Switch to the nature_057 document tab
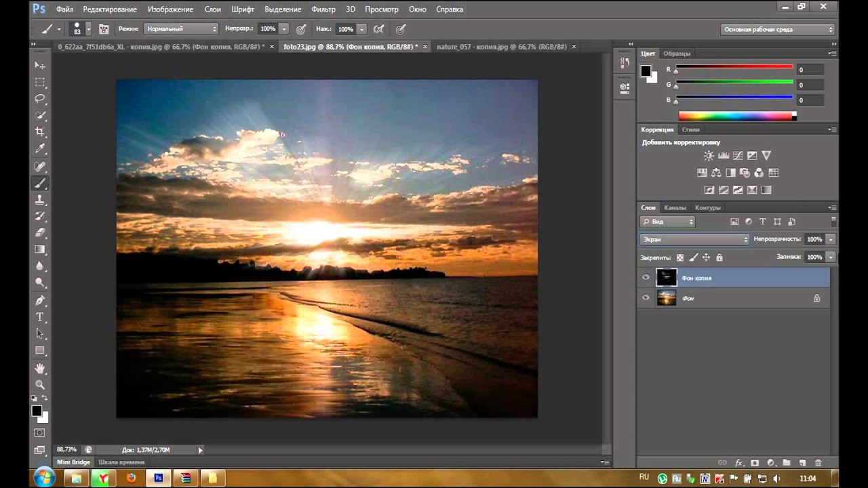The height and width of the screenshot is (488, 868). 501,47
